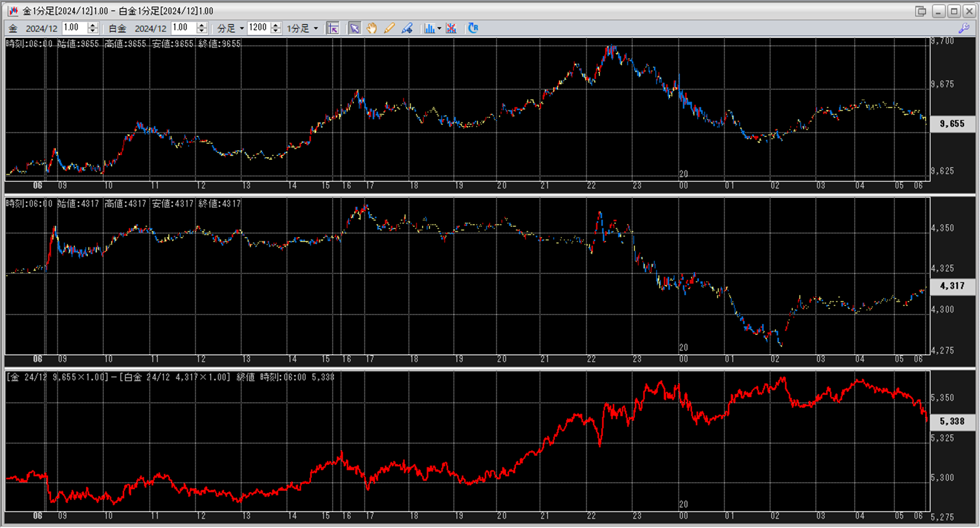Click the blue object edit pen tool
980x528 pixels.
point(407,28)
